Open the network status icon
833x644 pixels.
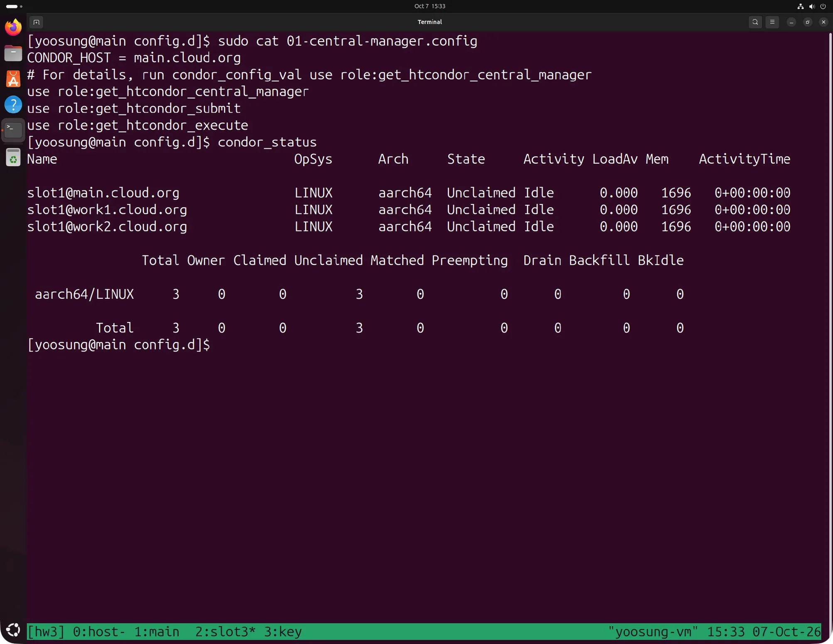pos(800,6)
